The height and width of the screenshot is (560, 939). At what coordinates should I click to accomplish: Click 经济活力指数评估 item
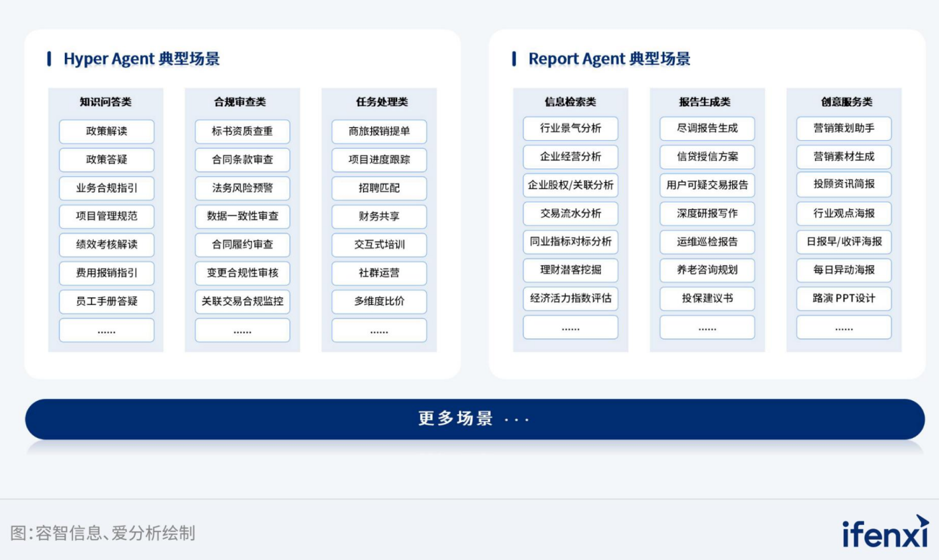570,298
